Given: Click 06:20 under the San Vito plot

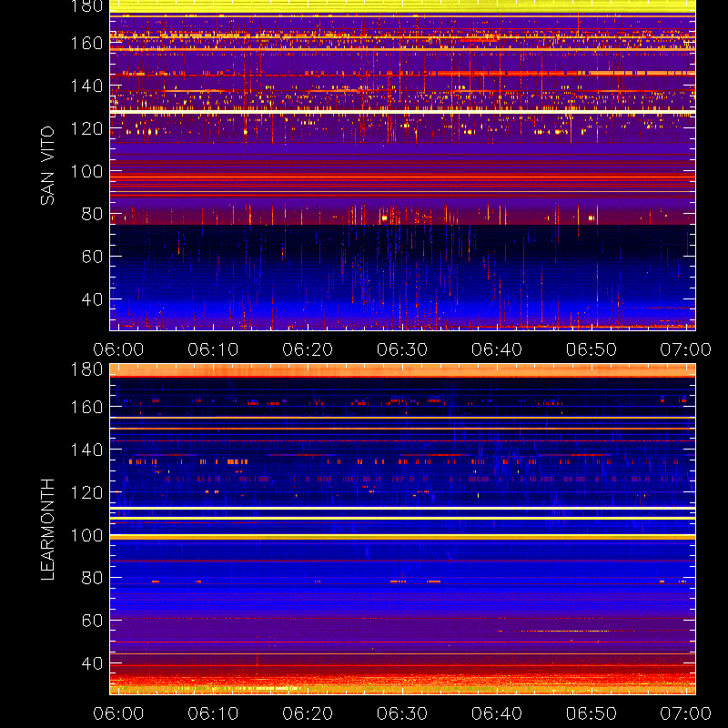Looking at the screenshot, I should point(308,349).
